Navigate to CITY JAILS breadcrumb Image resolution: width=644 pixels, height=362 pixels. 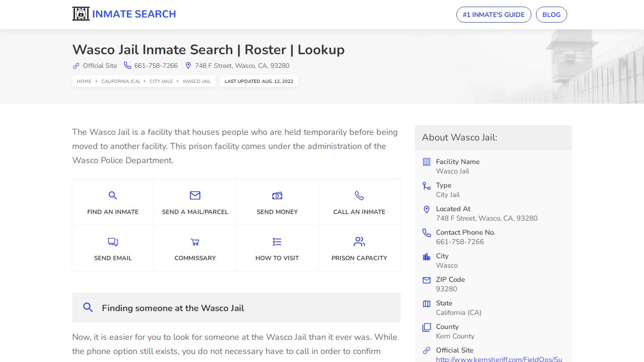[x=161, y=81]
